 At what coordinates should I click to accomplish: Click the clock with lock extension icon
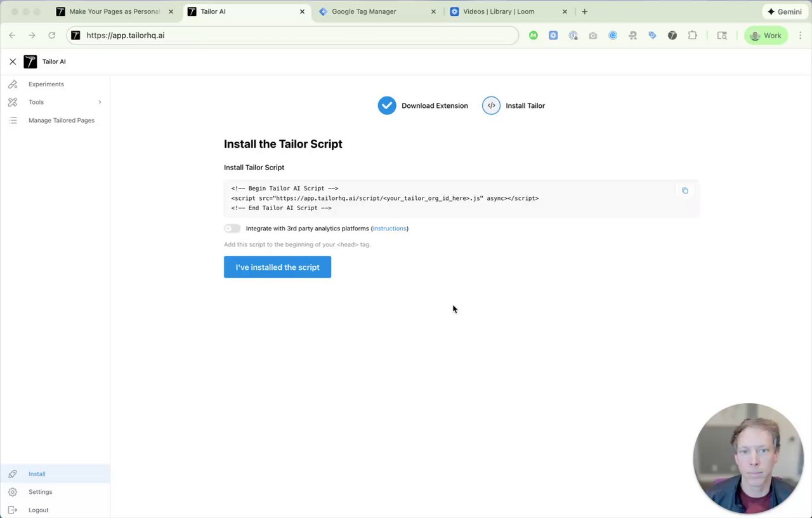point(573,36)
